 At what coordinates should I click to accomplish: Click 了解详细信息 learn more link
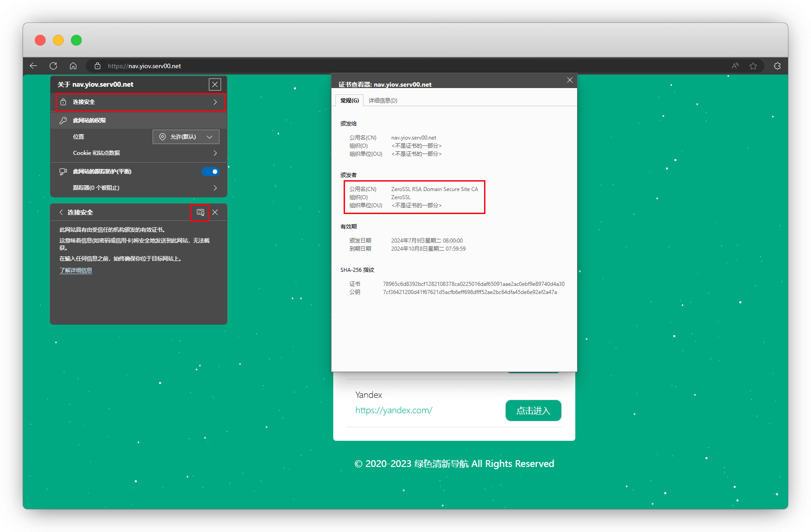[x=76, y=271]
